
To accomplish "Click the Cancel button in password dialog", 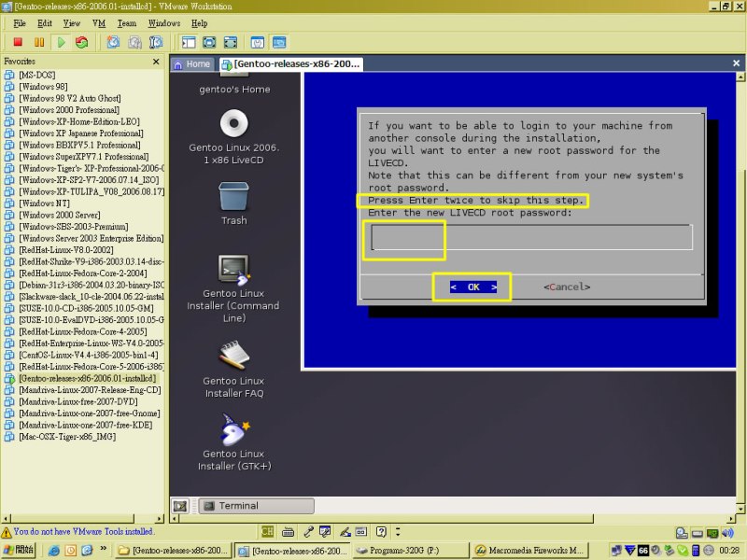I will [567, 287].
